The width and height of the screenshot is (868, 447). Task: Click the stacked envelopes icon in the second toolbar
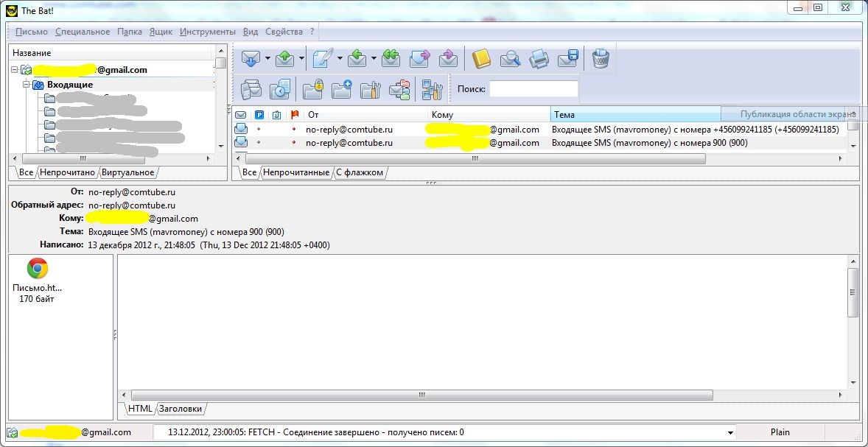tap(251, 88)
